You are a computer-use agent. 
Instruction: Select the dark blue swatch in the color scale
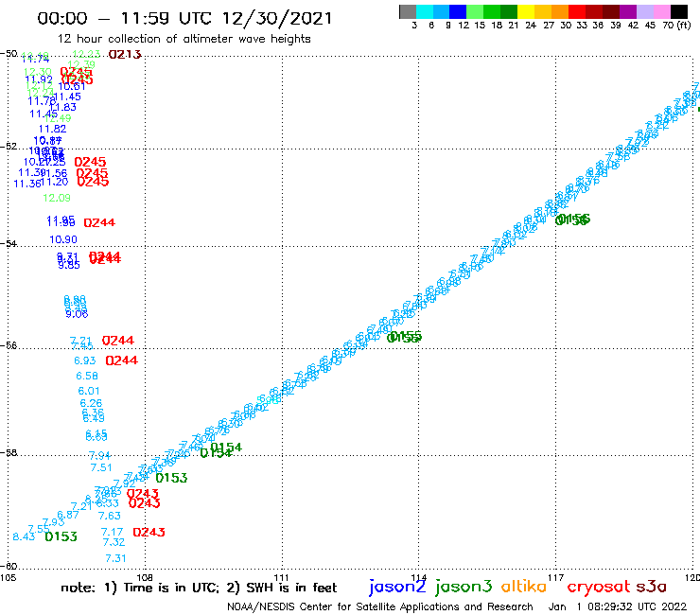point(458,11)
